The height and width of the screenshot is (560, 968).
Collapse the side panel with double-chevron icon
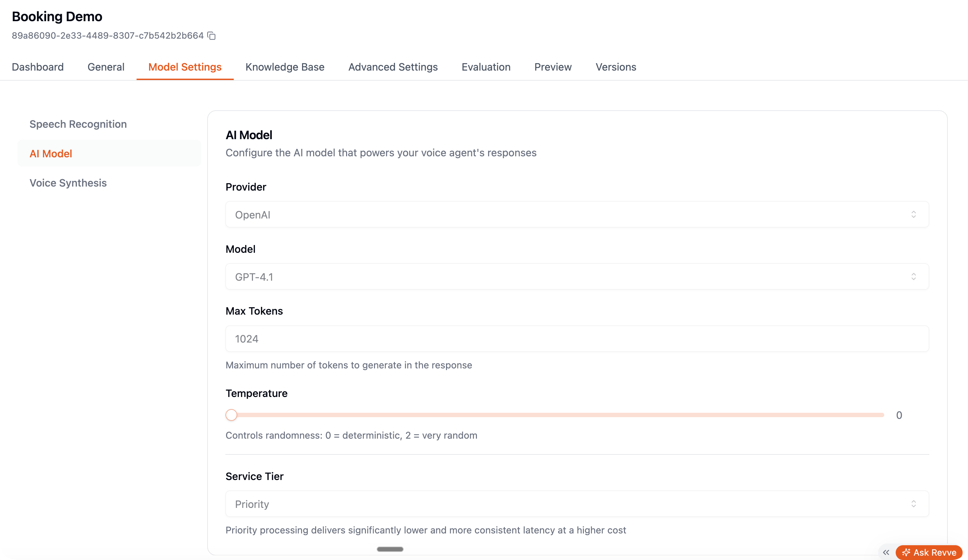click(x=886, y=552)
